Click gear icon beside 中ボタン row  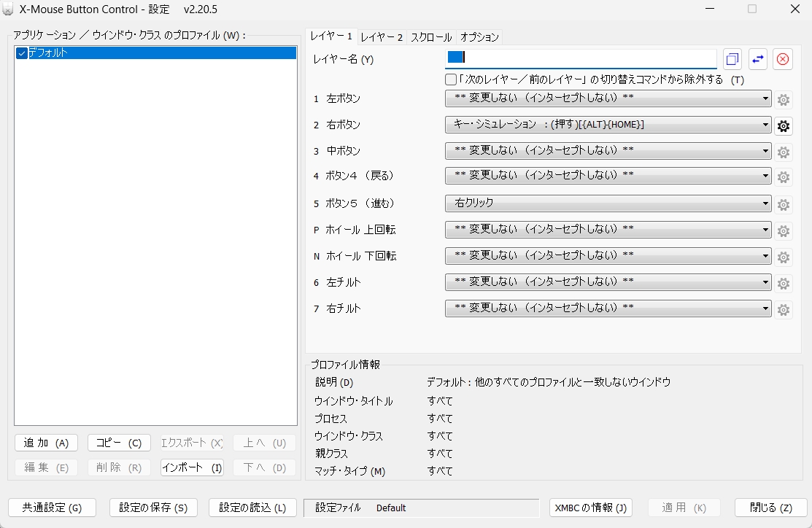(x=784, y=152)
